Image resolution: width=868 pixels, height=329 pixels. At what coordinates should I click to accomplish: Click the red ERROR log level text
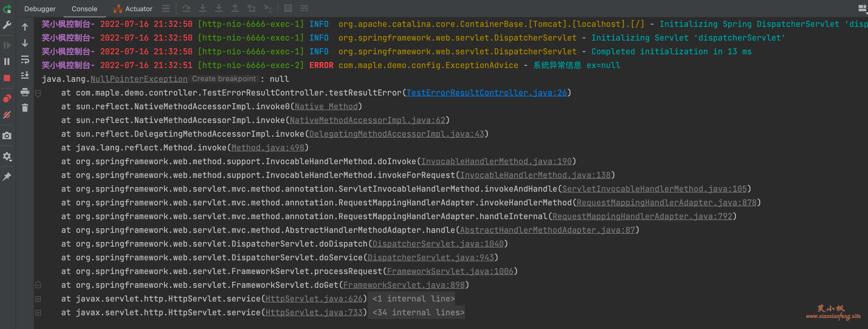click(x=321, y=65)
